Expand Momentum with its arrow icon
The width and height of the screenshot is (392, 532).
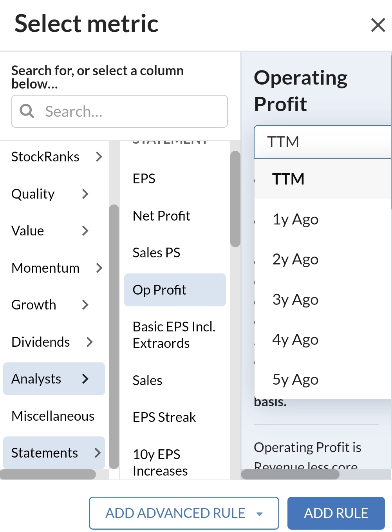pyautogui.click(x=99, y=268)
